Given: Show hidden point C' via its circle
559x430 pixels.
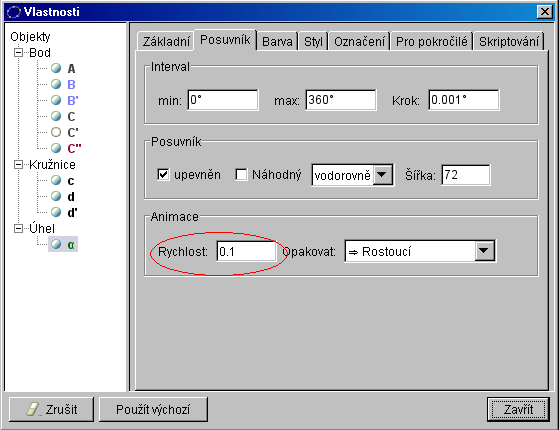Looking at the screenshot, I should [56, 132].
